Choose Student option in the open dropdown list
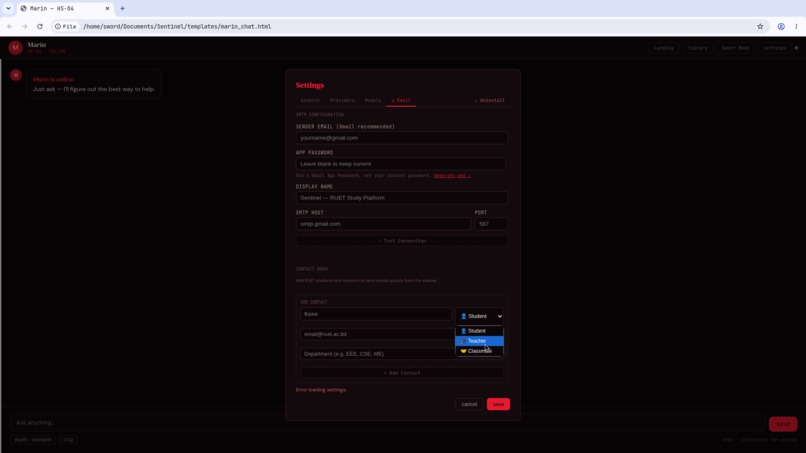806x453 pixels. [x=479, y=331]
